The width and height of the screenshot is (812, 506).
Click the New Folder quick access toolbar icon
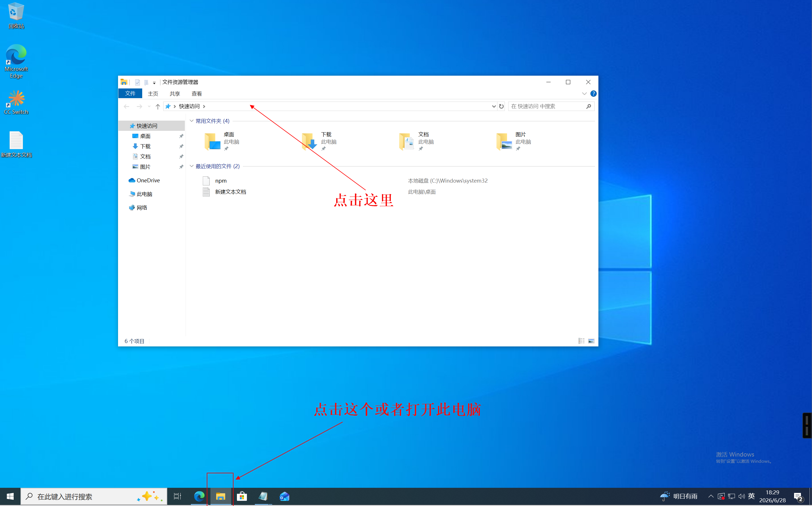[x=146, y=82]
